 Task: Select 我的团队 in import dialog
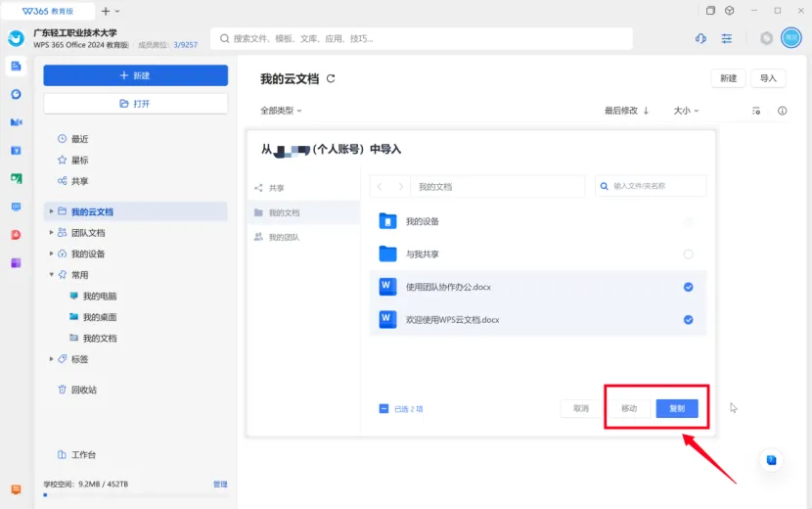click(304, 237)
